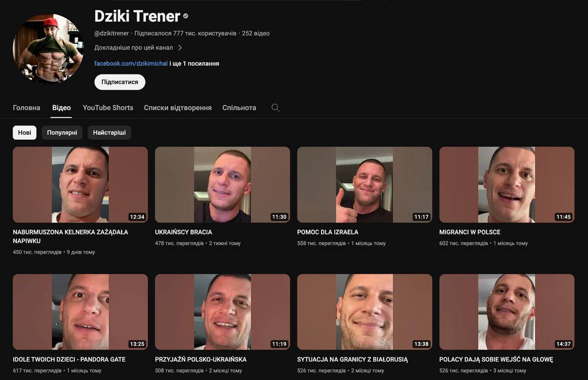
Task: Open the channel search magnifier icon
Action: tap(276, 108)
